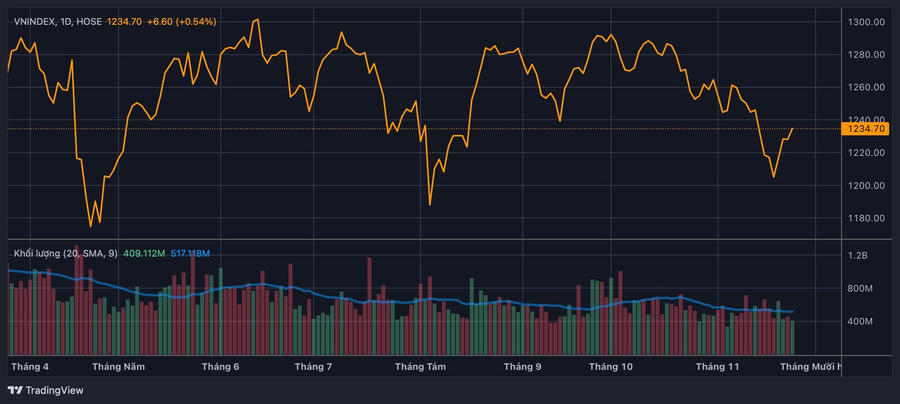Screen dimensions: 900x404
Task: Click the 1300.00 price scale label
Action: click(x=865, y=22)
